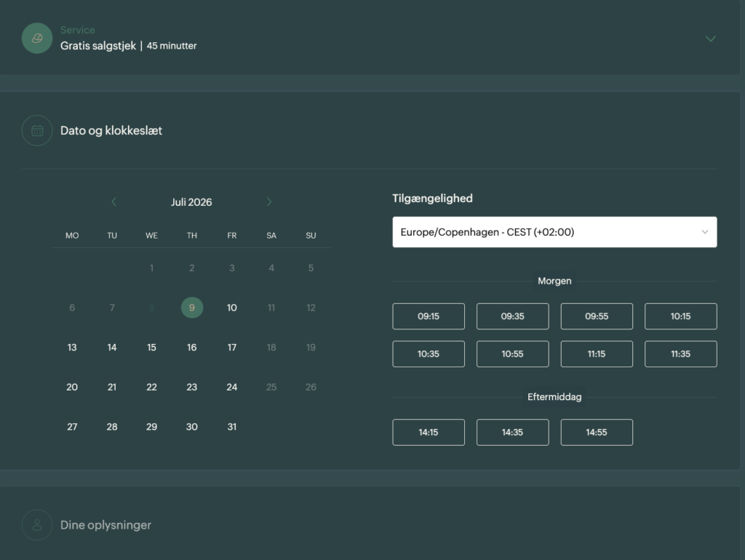Open the Europe/Copenhagen timezone dropdown
745x560 pixels.
pyautogui.click(x=554, y=232)
